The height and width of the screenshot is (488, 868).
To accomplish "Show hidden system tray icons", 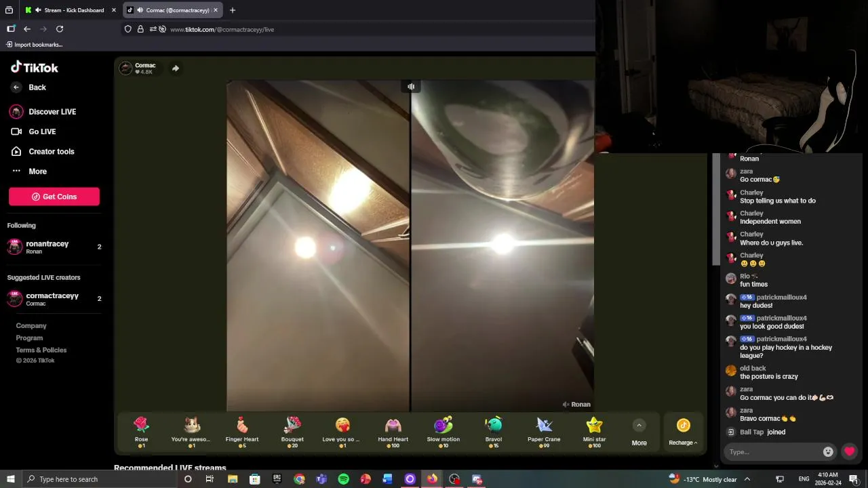I will [747, 479].
